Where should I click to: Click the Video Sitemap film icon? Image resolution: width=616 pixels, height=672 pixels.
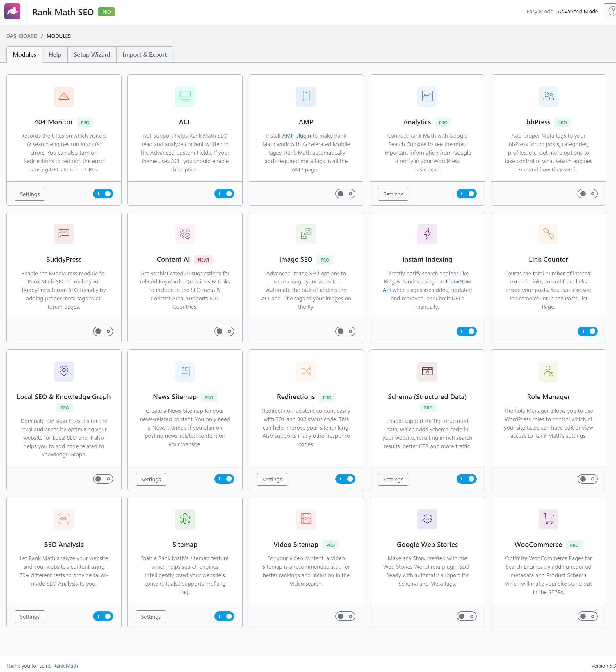[306, 519]
